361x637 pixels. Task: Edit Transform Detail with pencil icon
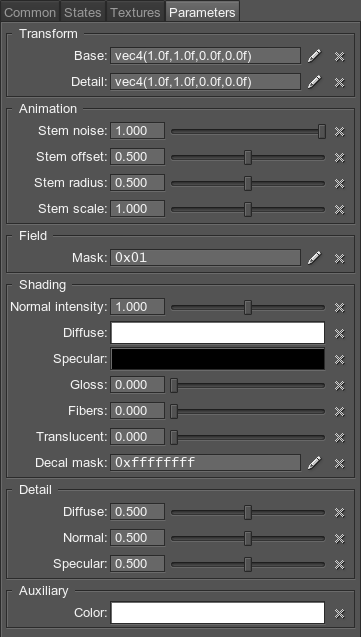pos(314,82)
